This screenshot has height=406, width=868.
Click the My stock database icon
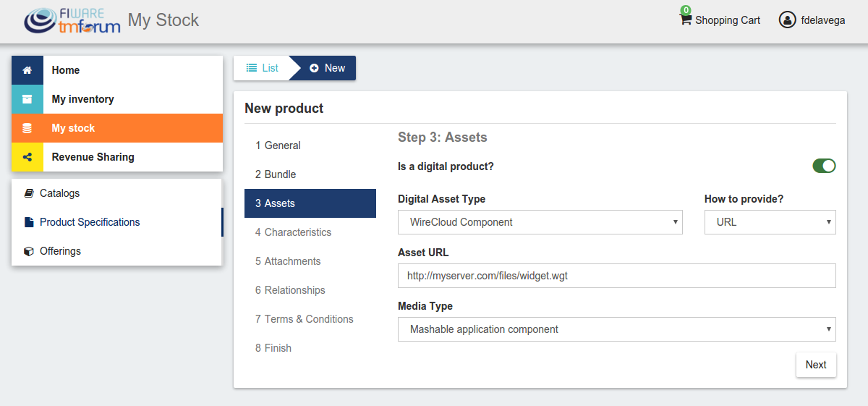click(27, 128)
